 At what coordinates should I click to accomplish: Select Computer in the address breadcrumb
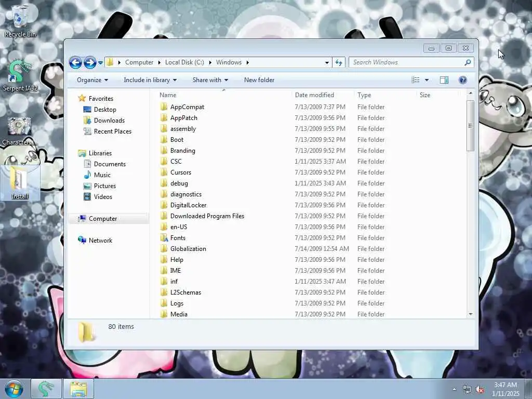point(139,62)
